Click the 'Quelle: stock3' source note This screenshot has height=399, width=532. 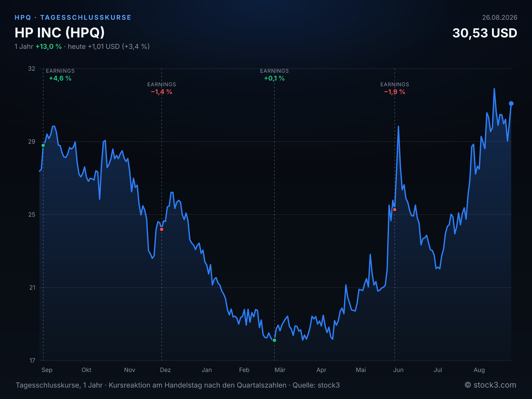[x=316, y=385]
